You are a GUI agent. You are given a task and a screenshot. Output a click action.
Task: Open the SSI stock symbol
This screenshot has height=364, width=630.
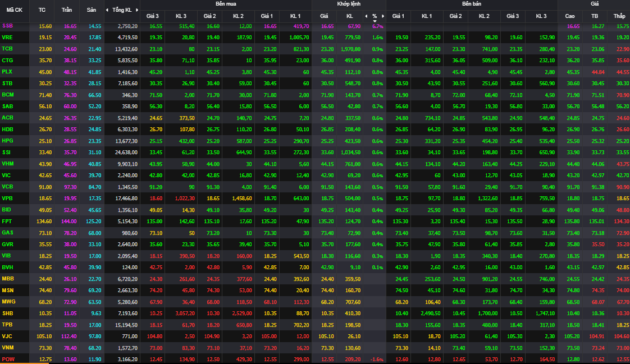pyautogui.click(x=6, y=152)
